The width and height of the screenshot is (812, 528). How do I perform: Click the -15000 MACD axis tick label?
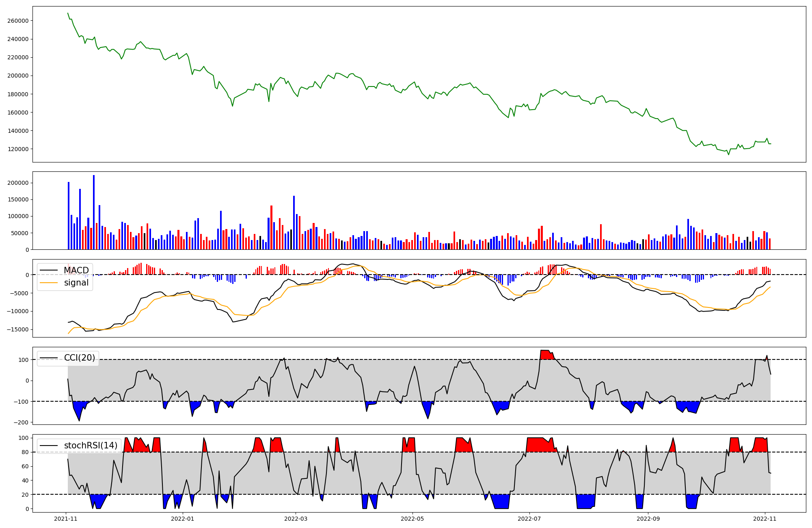[x=17, y=329]
